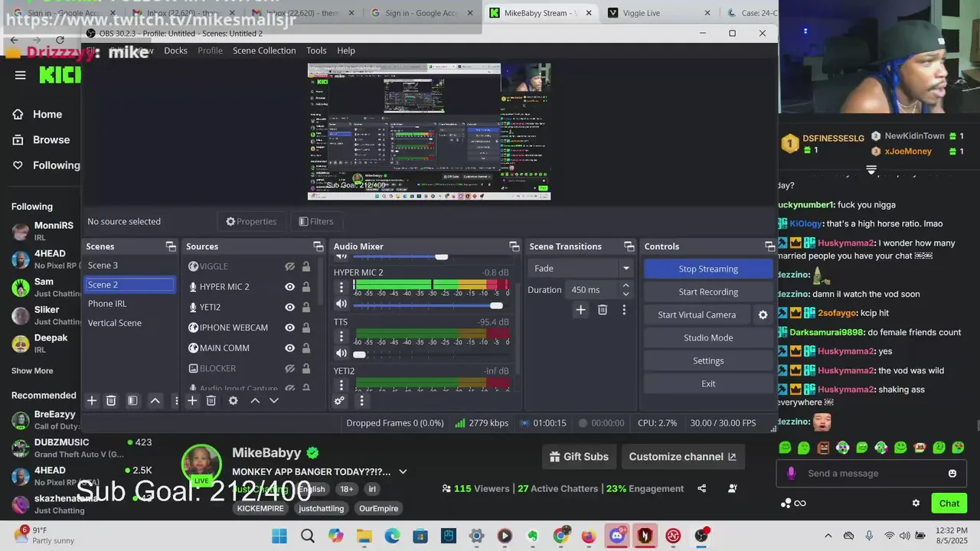Enable Studio Mode
This screenshot has height=551, width=980.
pyautogui.click(x=708, y=337)
